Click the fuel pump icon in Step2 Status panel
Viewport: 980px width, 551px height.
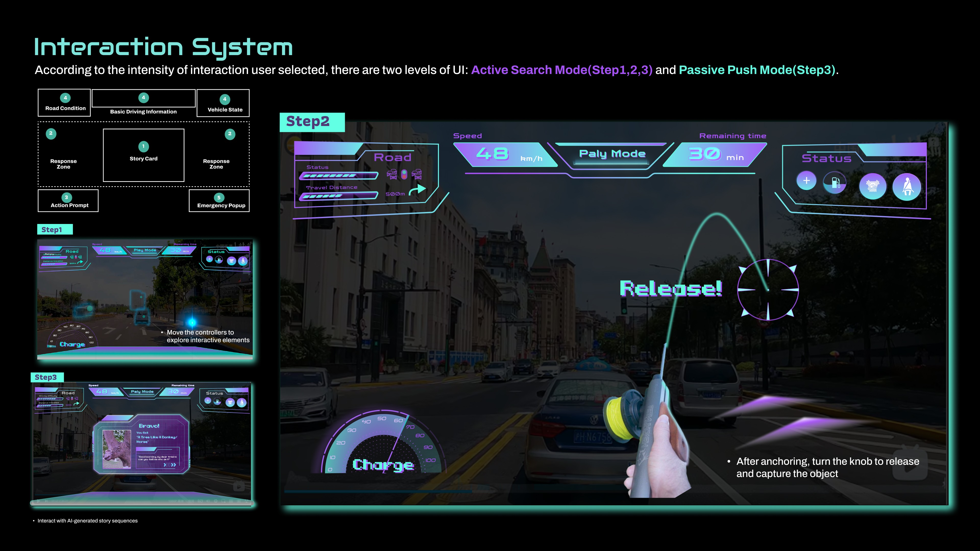point(835,183)
